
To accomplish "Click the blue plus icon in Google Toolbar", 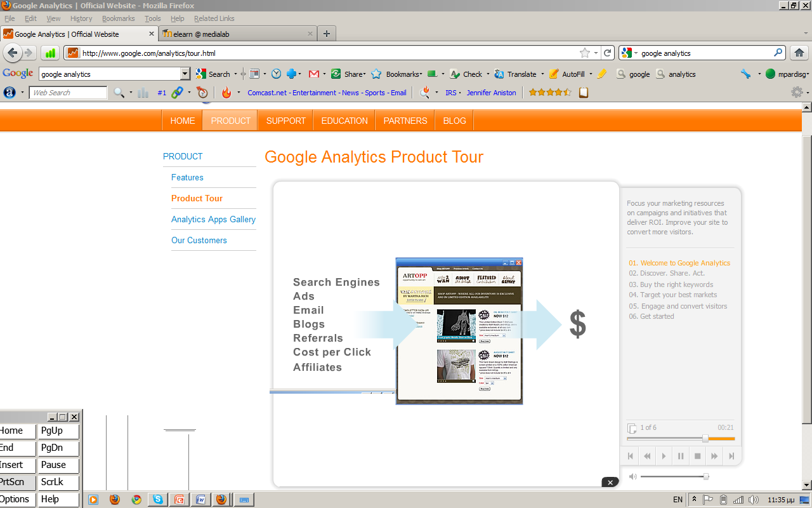I will click(291, 74).
